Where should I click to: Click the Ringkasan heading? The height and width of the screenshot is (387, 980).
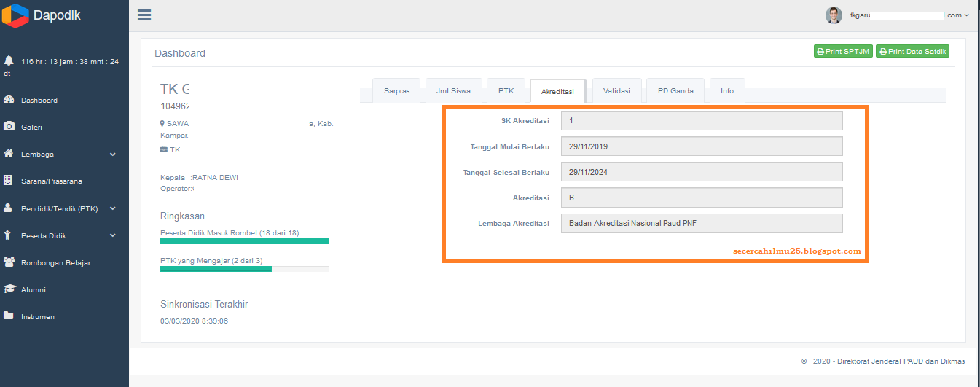tap(182, 216)
